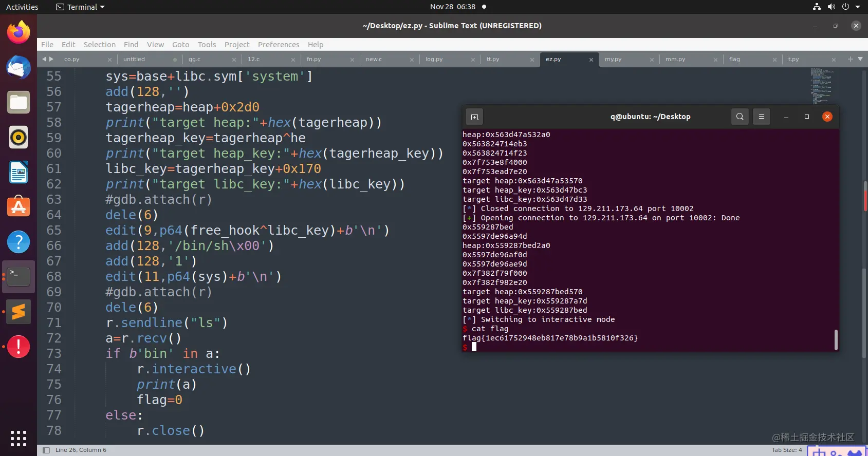Open the Files manager dock icon

(19, 102)
